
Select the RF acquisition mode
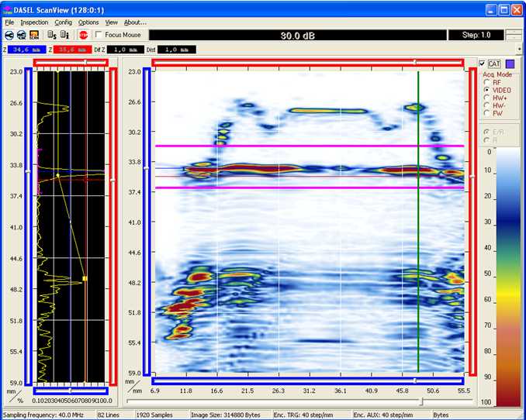[x=486, y=81]
